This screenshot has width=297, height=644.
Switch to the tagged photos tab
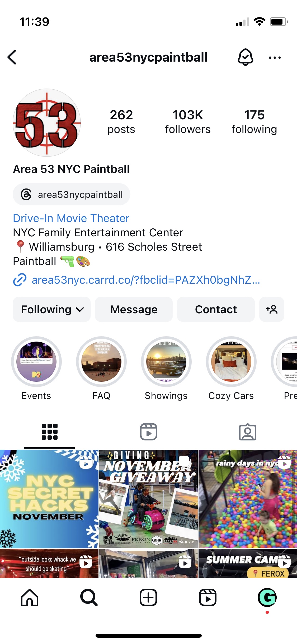pos(248,432)
